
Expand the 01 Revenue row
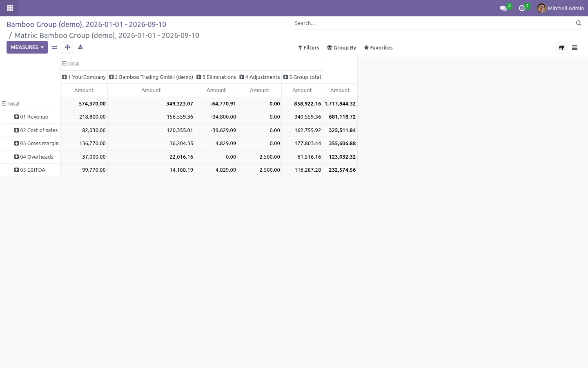(x=31, y=117)
